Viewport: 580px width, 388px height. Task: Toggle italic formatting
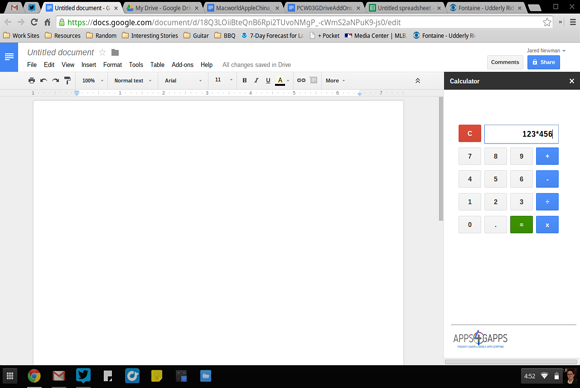click(256, 80)
